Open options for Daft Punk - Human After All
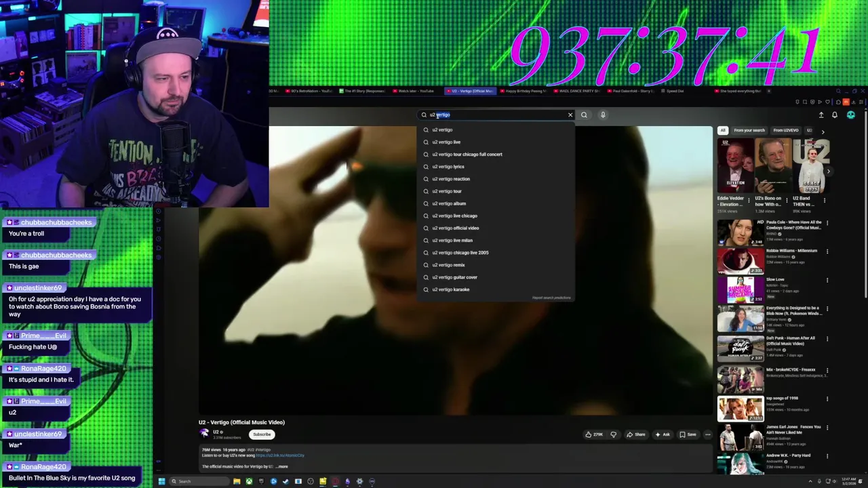 click(827, 339)
